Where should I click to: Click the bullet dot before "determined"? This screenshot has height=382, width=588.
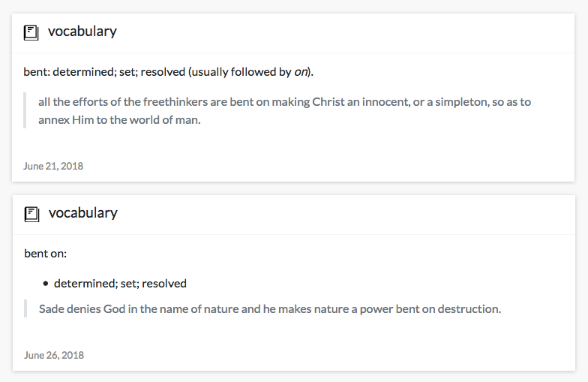tap(46, 284)
